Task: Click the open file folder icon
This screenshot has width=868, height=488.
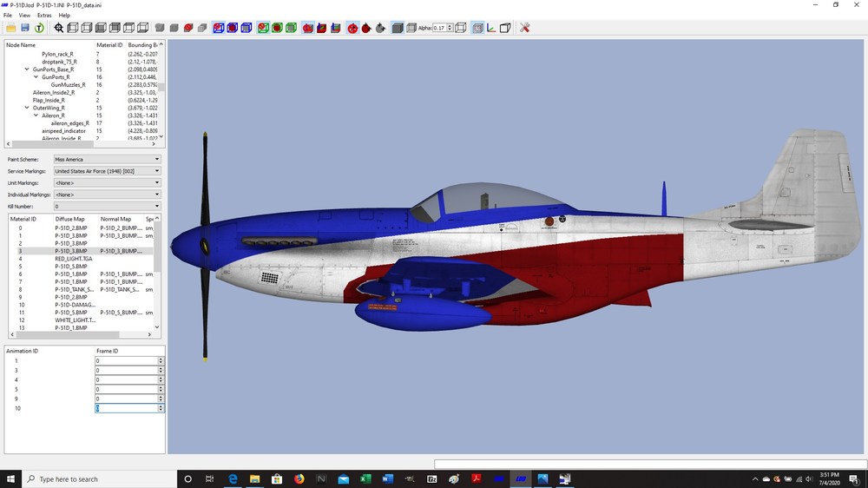Action: (10, 28)
